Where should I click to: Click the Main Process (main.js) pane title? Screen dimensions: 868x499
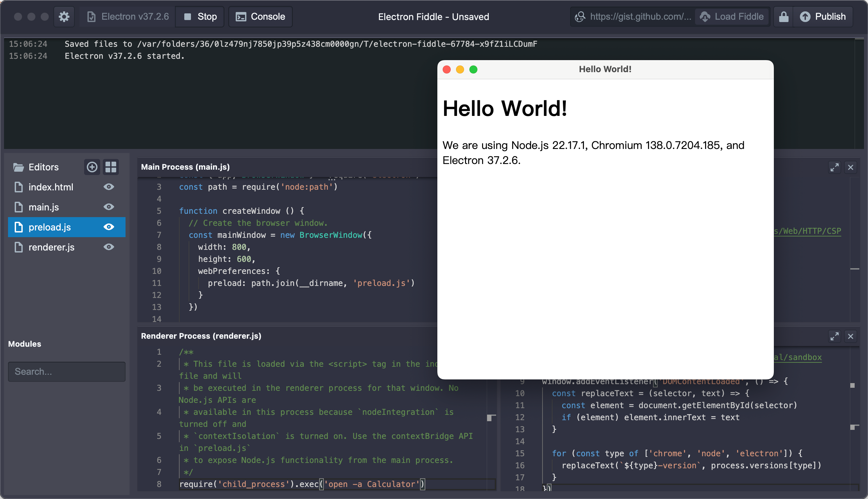tap(185, 167)
